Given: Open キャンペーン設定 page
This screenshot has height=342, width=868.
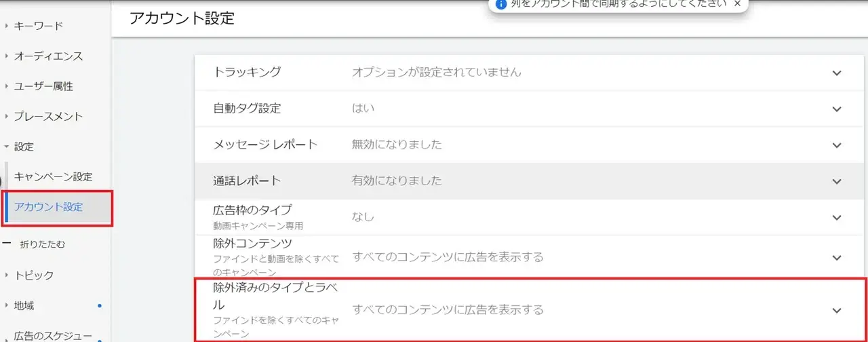Looking at the screenshot, I should 53,176.
